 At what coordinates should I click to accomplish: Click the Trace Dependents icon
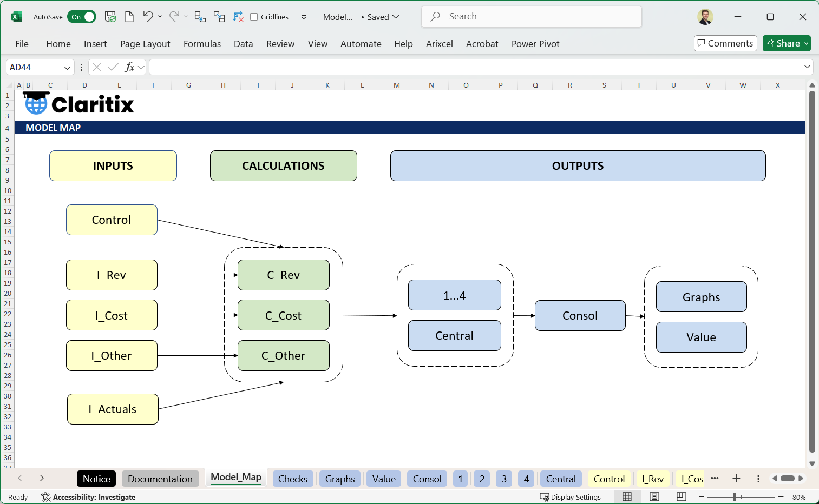pos(219,17)
